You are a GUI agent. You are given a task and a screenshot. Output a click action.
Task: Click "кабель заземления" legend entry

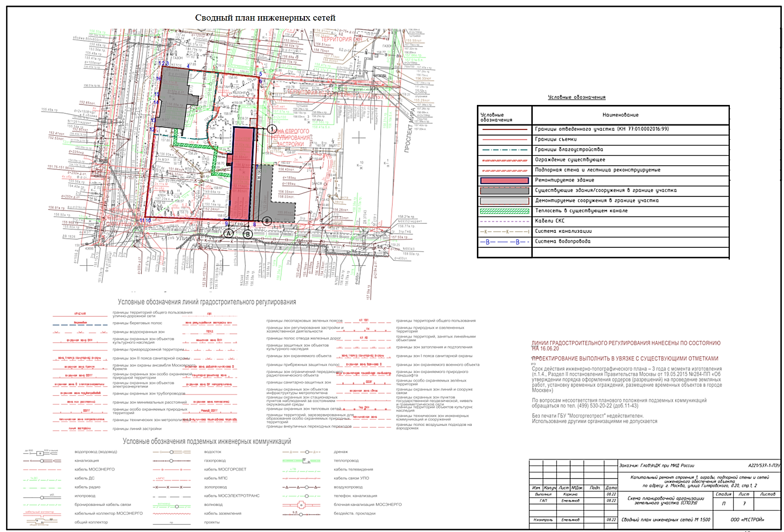click(223, 514)
